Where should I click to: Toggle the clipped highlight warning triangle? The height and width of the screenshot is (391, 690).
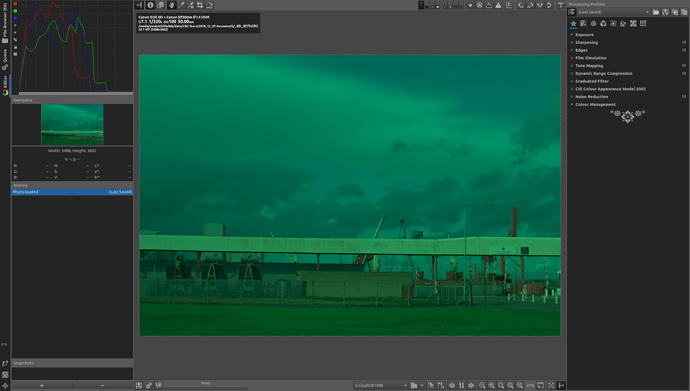[498, 5]
